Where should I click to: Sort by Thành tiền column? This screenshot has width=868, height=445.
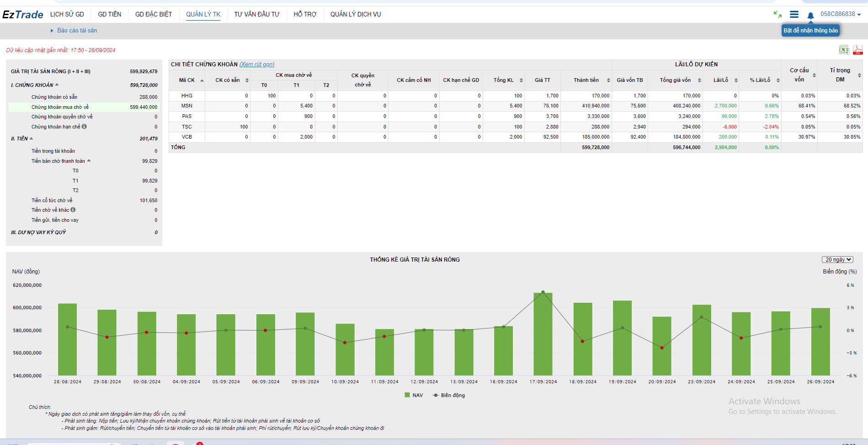(608, 80)
